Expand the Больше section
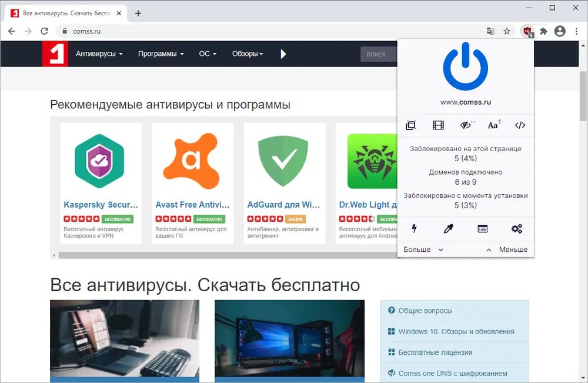 [x=423, y=249]
